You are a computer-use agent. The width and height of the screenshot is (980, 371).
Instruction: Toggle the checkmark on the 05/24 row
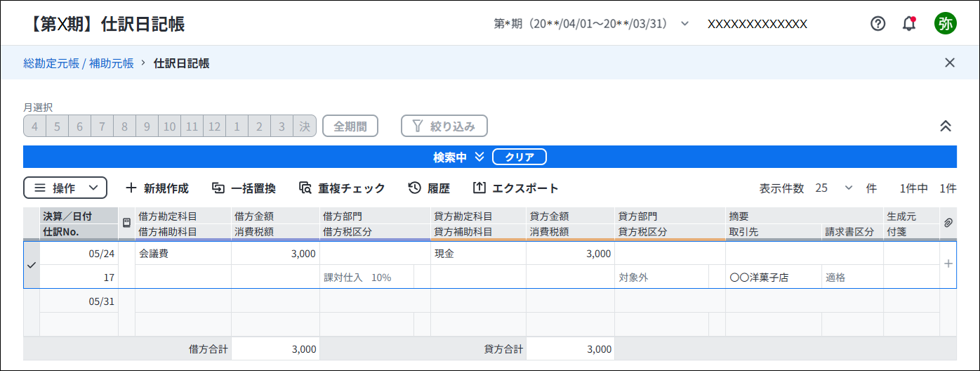(x=31, y=265)
